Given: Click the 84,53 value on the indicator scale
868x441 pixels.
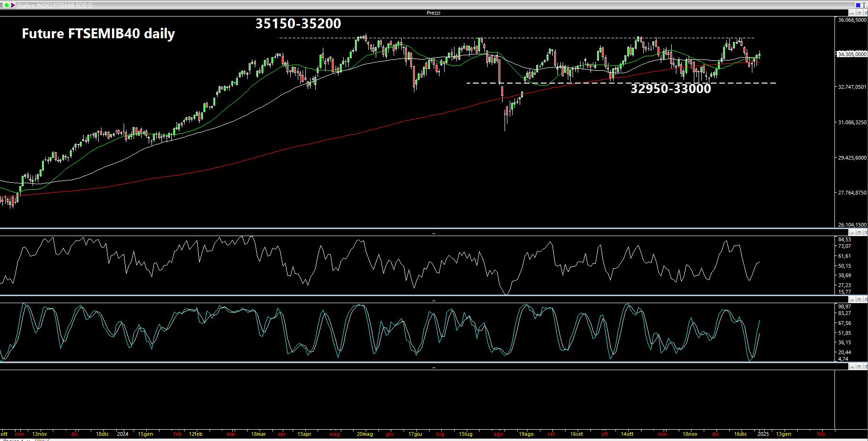Looking at the screenshot, I should click(844, 239).
